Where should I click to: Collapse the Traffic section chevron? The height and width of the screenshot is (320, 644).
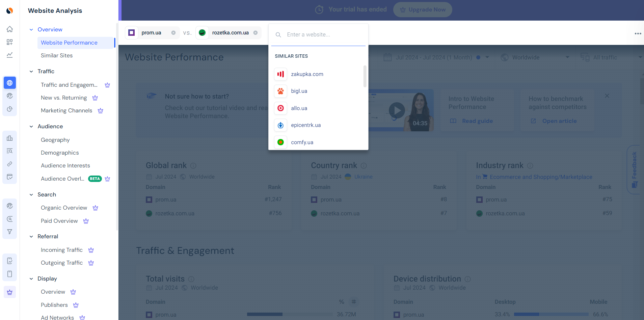[x=31, y=71]
